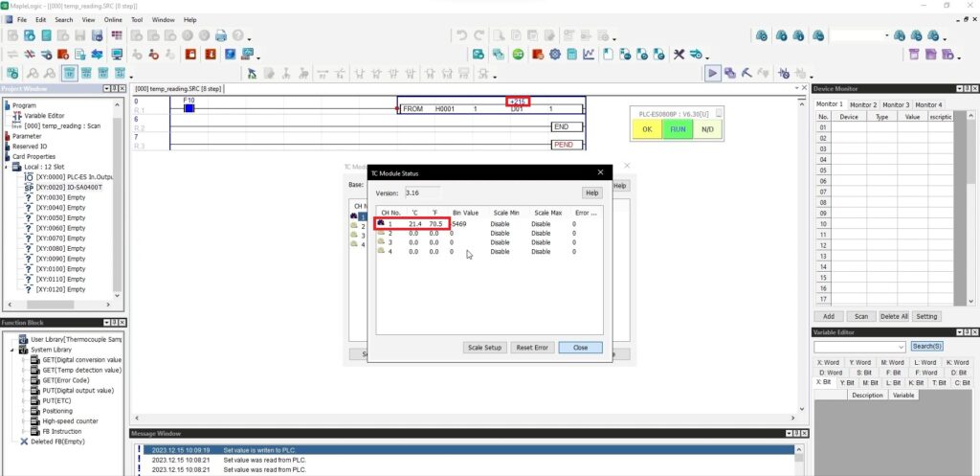The width and height of the screenshot is (980, 476).
Task: Collapse the Local : 12 Slot node
Action: [7, 167]
